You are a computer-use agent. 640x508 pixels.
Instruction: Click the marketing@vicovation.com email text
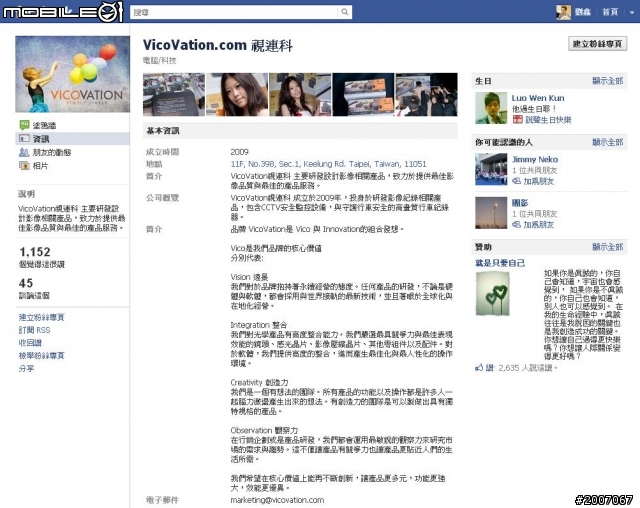coord(277,500)
